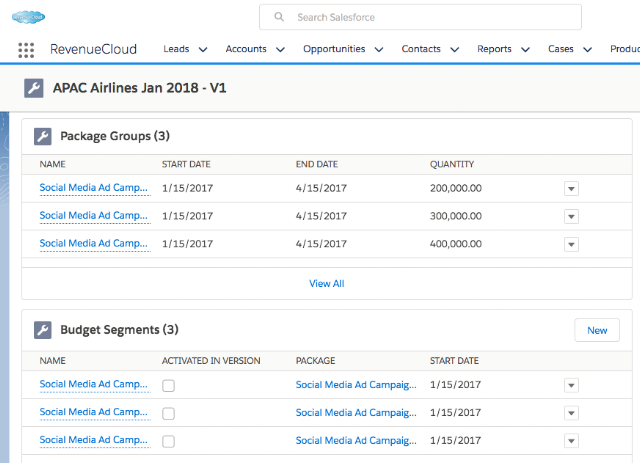Open the Accounts tab

(246, 49)
